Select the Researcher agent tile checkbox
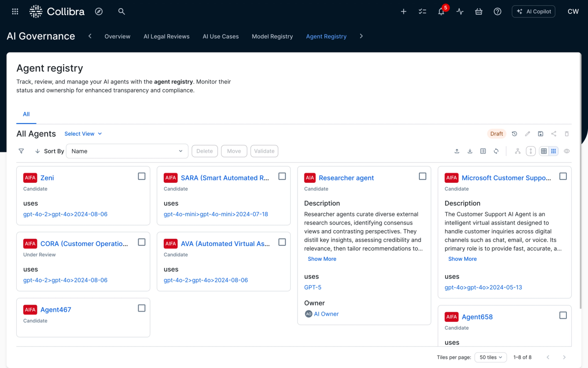The height and width of the screenshot is (368, 588). pos(423,176)
